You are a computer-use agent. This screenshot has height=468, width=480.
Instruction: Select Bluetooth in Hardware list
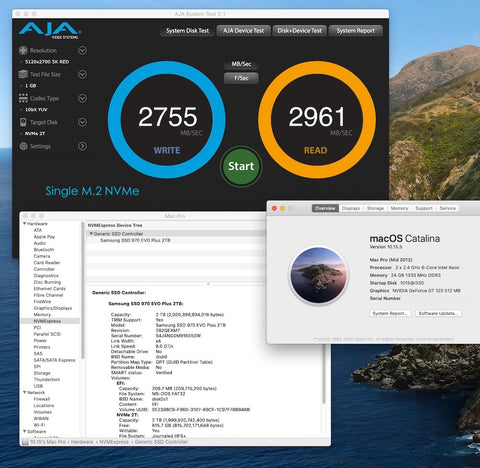44,250
